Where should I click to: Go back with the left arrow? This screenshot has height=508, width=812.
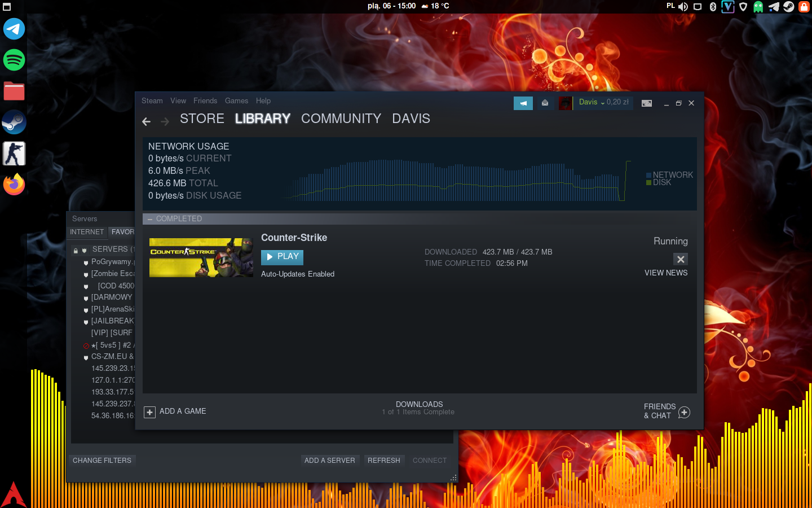click(147, 121)
